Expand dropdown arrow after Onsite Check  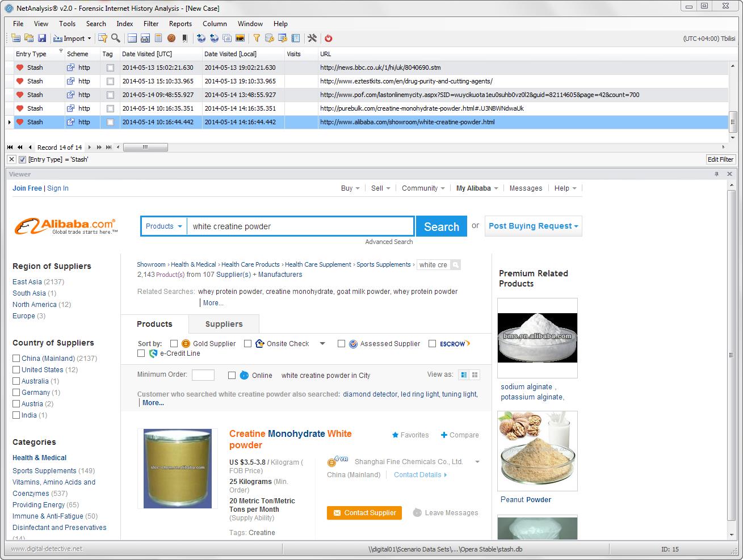click(322, 343)
